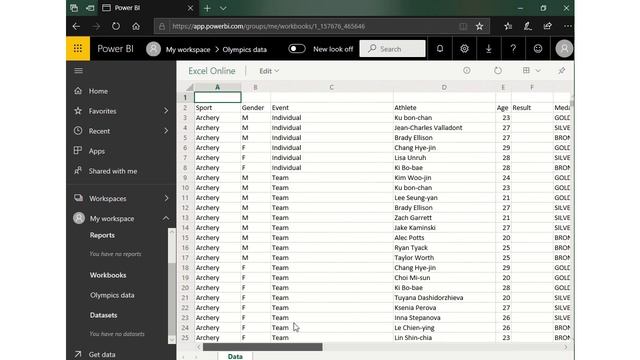Open the table view options dropdown arrow
The image size is (640, 360).
pyautogui.click(x=538, y=71)
